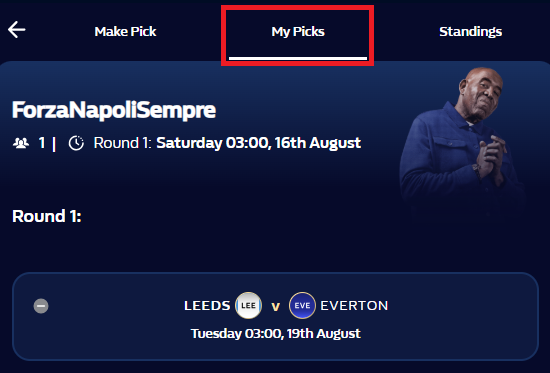Click the Everton EVE team badge
Image resolution: width=550 pixels, height=373 pixels.
coord(302,305)
